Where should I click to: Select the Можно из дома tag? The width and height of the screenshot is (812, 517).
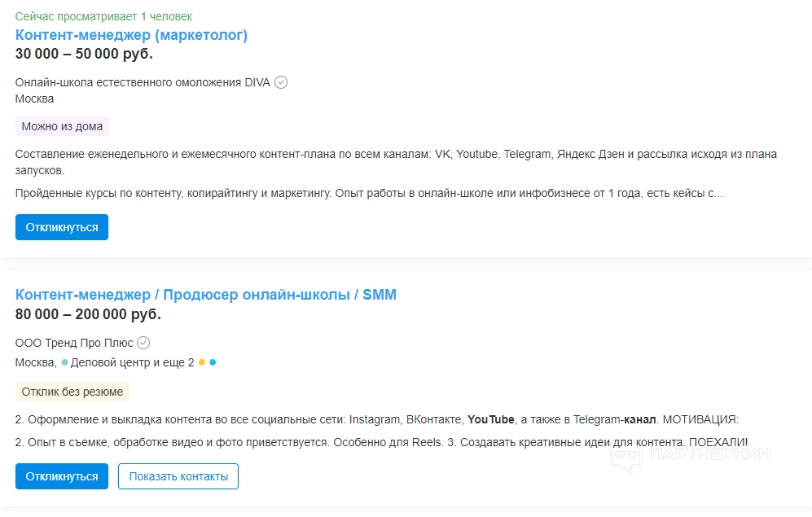(62, 126)
